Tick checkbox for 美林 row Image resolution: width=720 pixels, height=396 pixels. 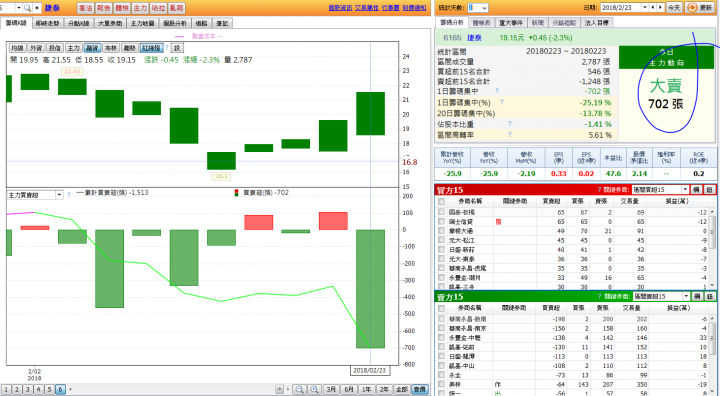(441, 384)
